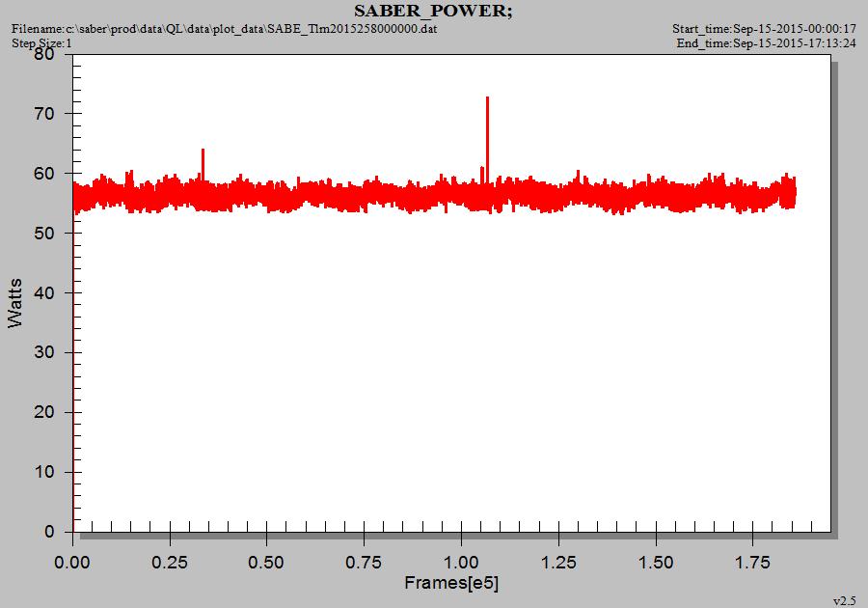Click the x-axis value 1.50
This screenshot has height=608, width=868.
point(656,563)
